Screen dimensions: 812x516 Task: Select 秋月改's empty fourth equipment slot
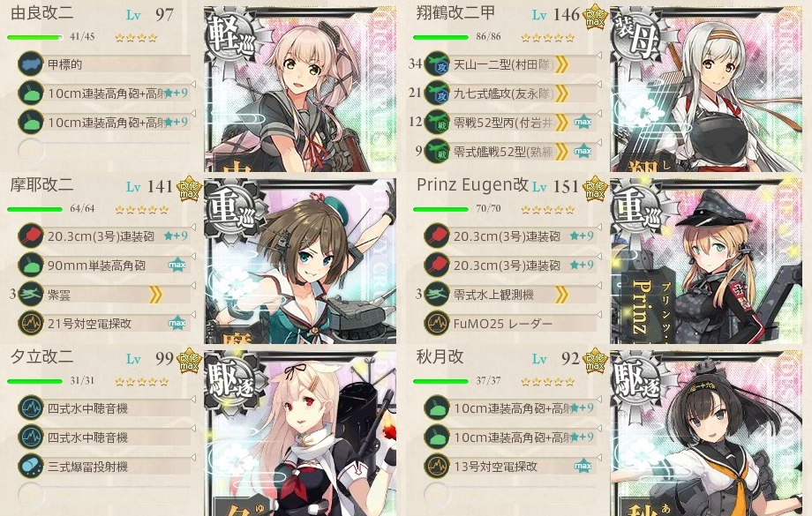509,496
